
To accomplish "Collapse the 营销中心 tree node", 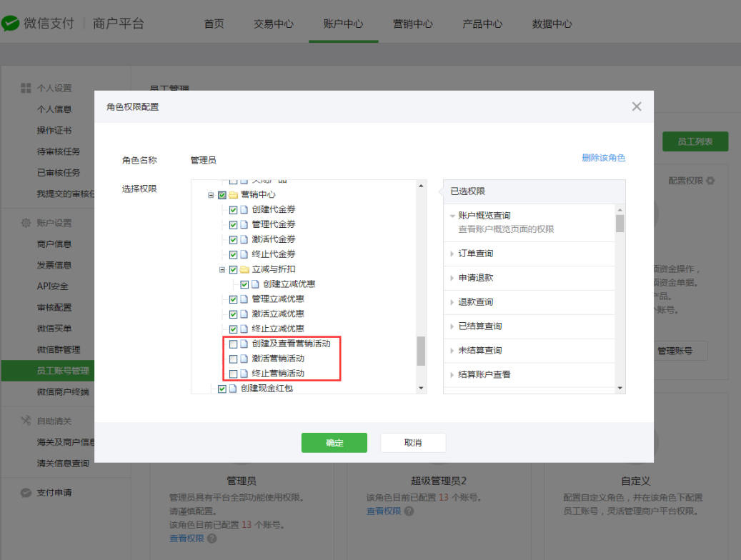I will pos(211,195).
